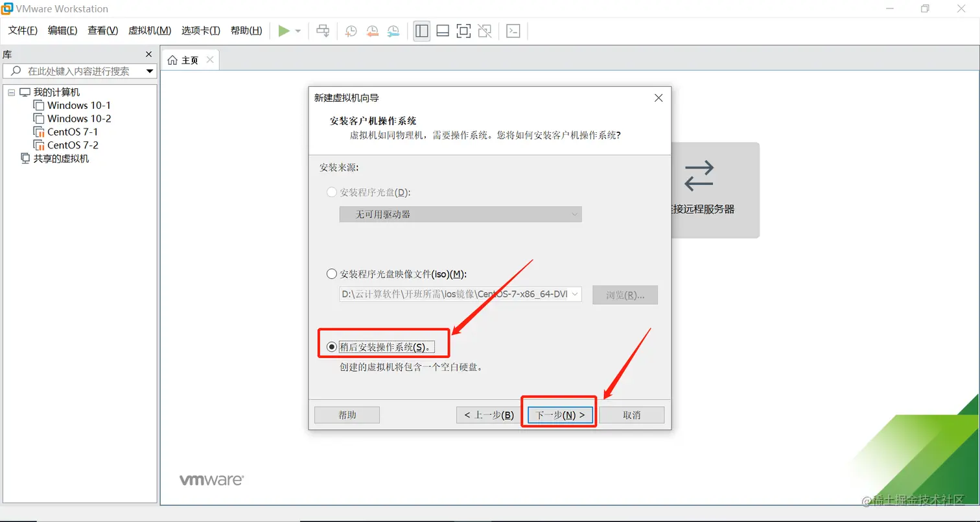Close the 主页 tab
Viewport: 980px width, 522px height.
tap(210, 60)
